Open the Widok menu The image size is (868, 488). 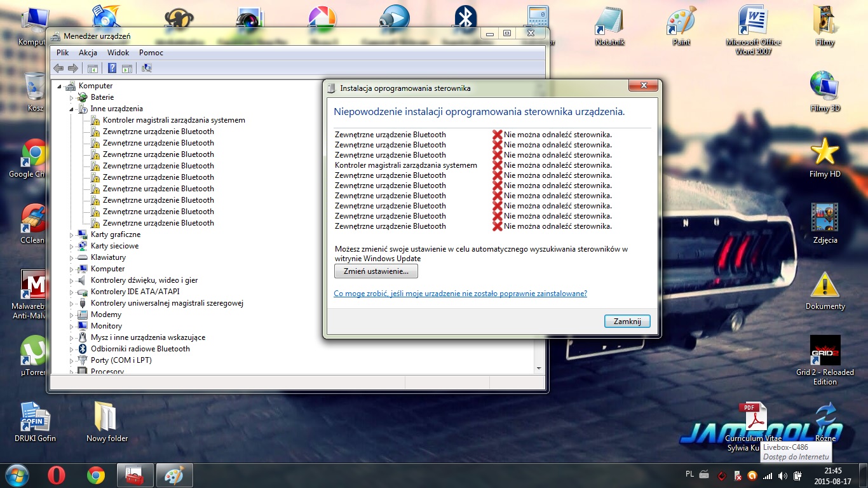point(118,53)
